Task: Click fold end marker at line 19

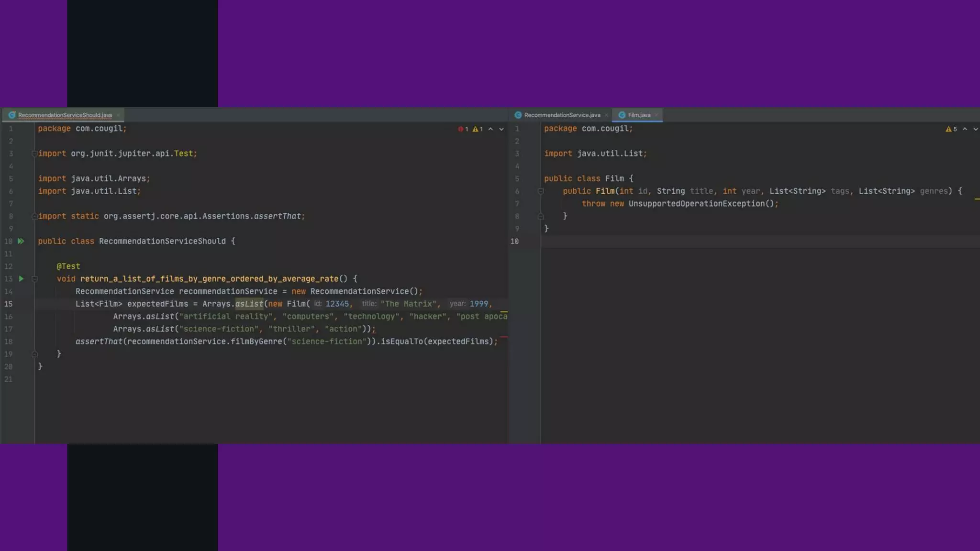Action: [x=34, y=354]
